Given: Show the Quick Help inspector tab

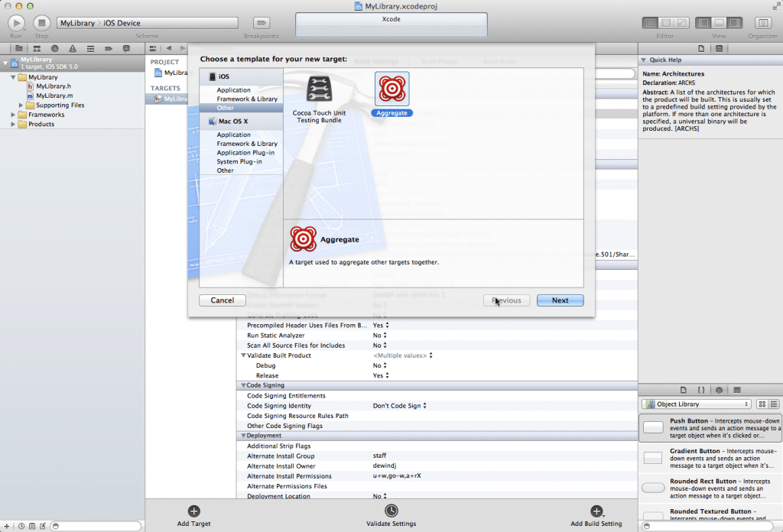Looking at the screenshot, I should [x=719, y=48].
